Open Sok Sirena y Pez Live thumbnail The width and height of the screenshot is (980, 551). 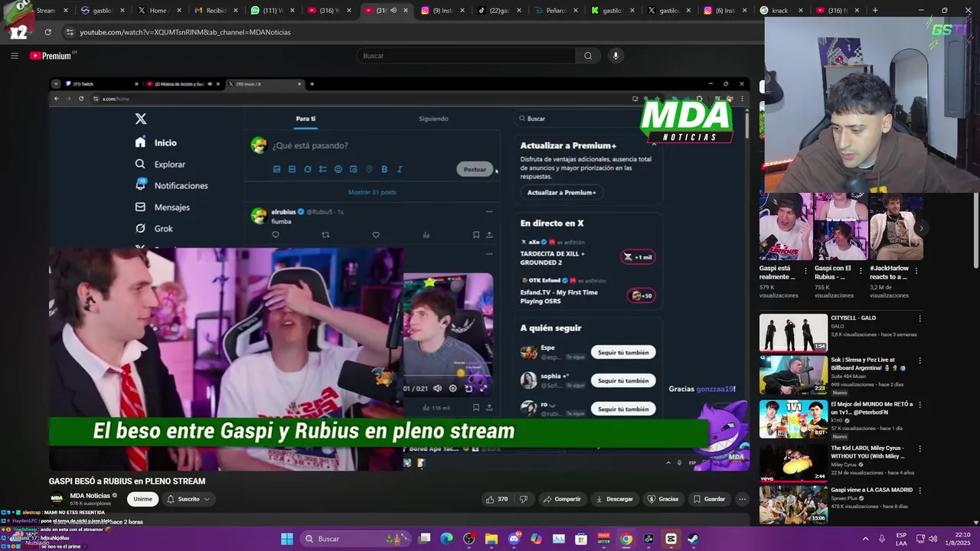tap(793, 375)
